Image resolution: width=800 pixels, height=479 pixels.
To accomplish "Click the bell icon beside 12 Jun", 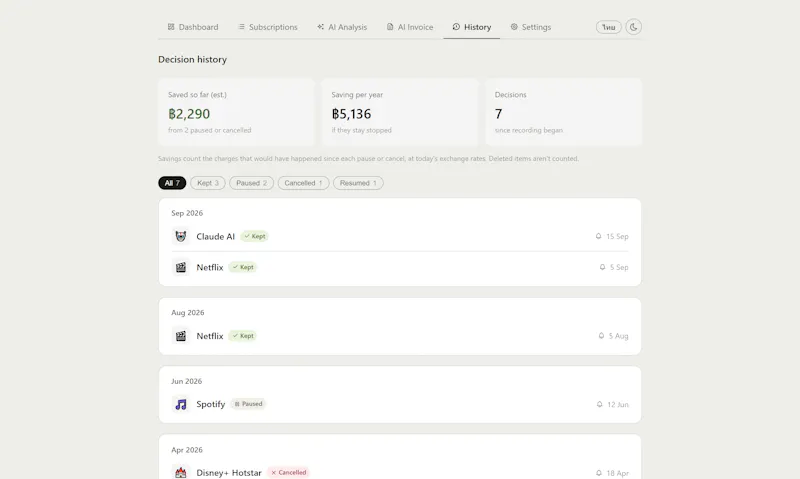I will (600, 405).
